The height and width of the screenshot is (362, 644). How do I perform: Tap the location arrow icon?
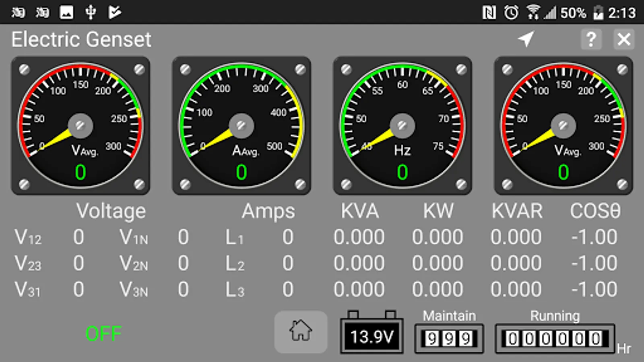tap(526, 39)
